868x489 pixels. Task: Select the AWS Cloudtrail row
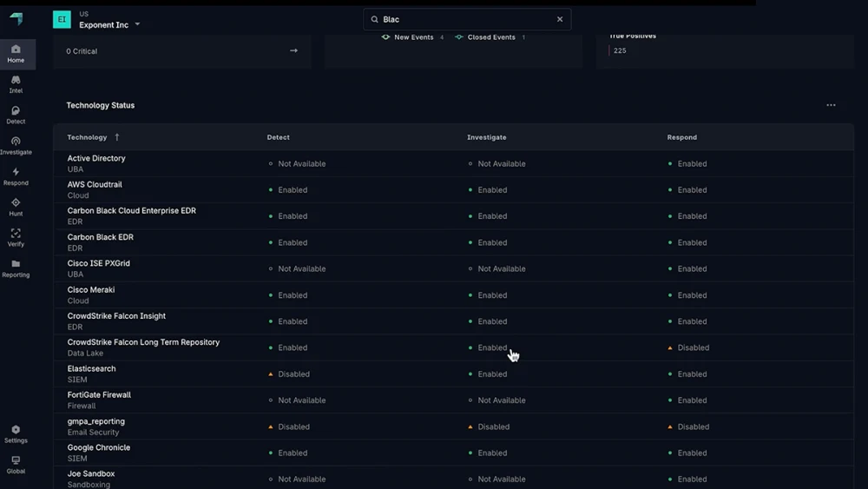453,190
